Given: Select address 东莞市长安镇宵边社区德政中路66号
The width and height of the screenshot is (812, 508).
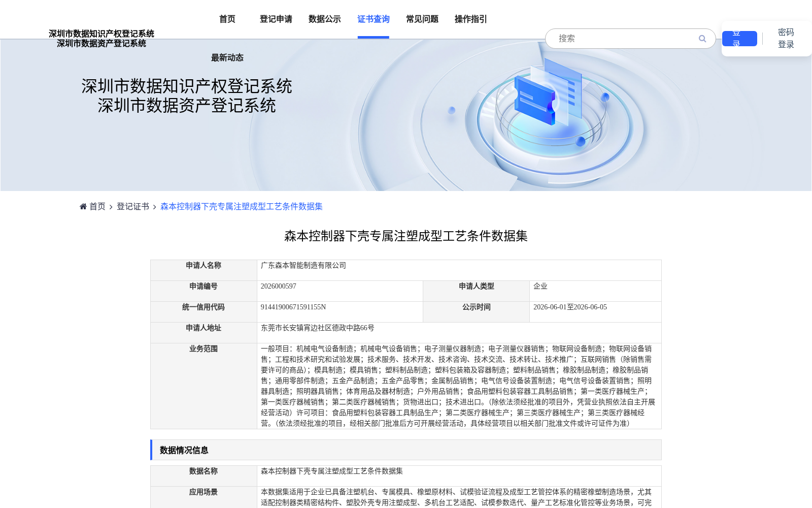Looking at the screenshot, I should tap(318, 328).
